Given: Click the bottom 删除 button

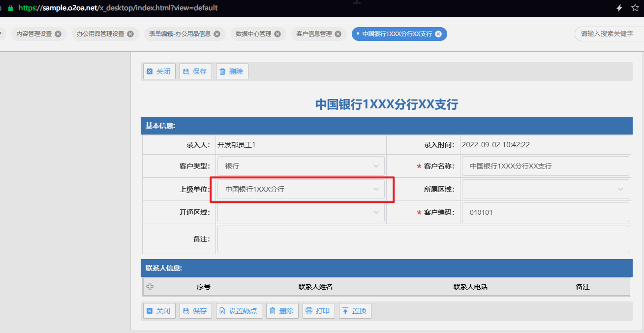Looking at the screenshot, I should 282,311.
